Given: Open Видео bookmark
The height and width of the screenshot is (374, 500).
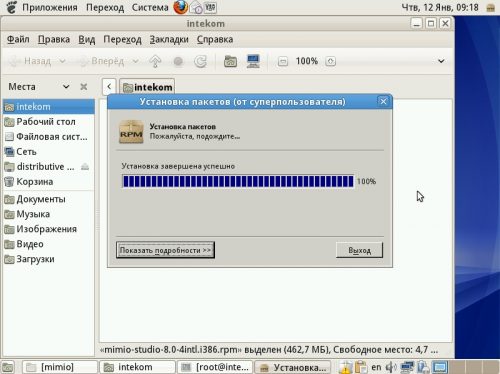Looking at the screenshot, I should tap(49, 244).
